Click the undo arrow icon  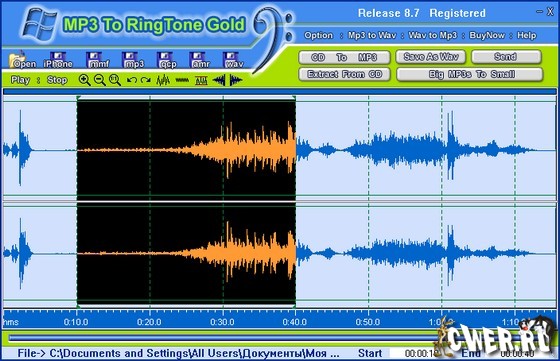click(x=131, y=80)
